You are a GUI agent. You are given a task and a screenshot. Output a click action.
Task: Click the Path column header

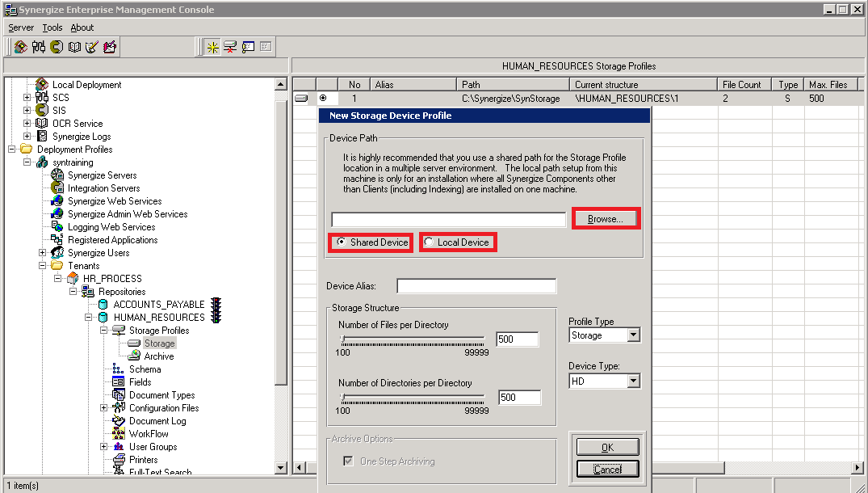[x=513, y=85]
